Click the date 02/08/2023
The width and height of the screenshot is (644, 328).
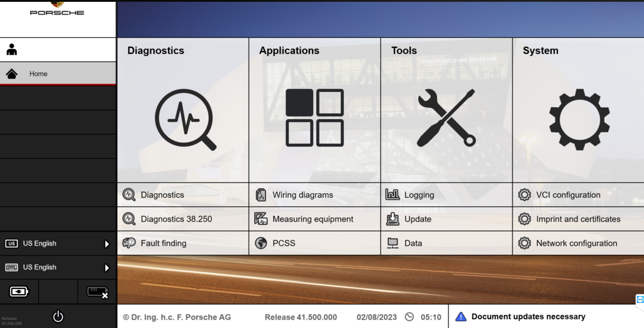[x=377, y=317]
